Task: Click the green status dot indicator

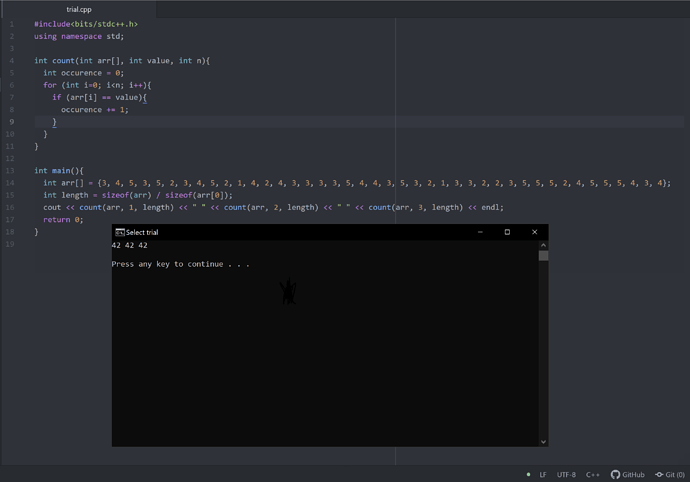Action: point(528,475)
